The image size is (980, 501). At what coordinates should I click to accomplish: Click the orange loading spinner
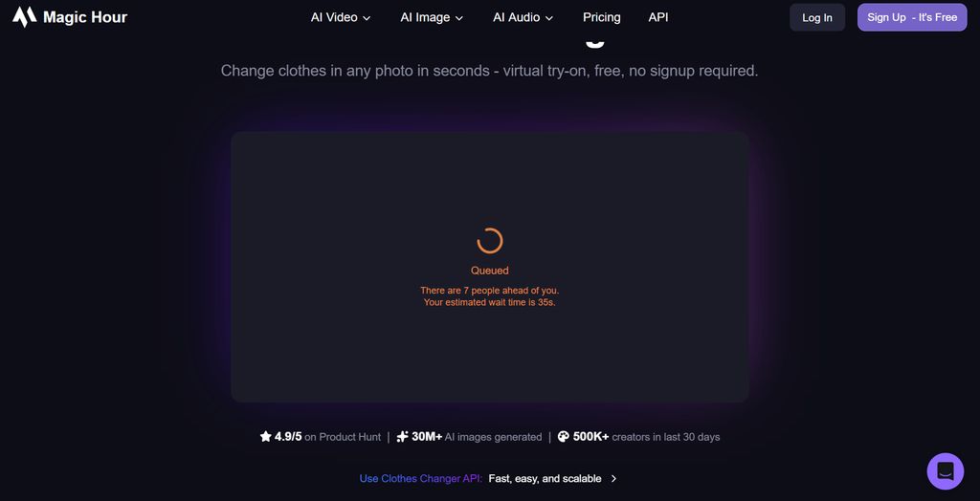(490, 241)
